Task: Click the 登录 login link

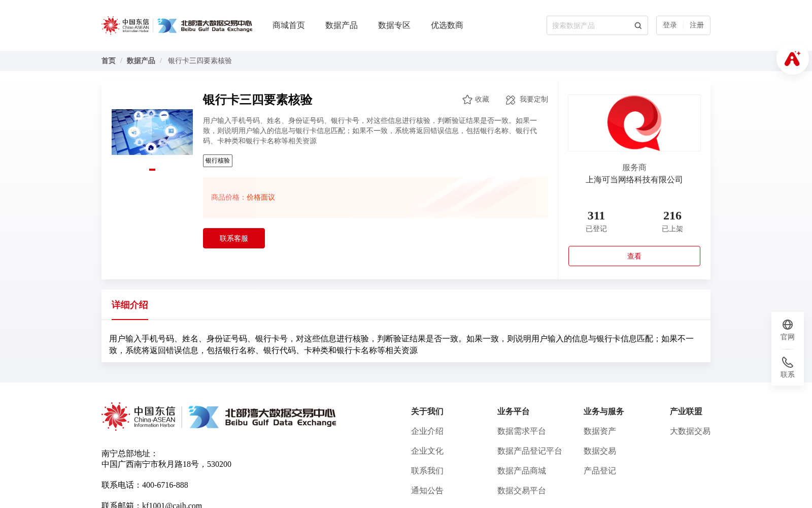Action: tap(670, 25)
